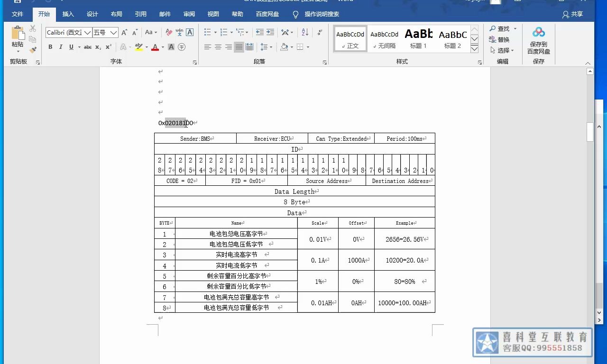This screenshot has width=607, height=364.
Task: Align text right
Action: tap(229, 47)
